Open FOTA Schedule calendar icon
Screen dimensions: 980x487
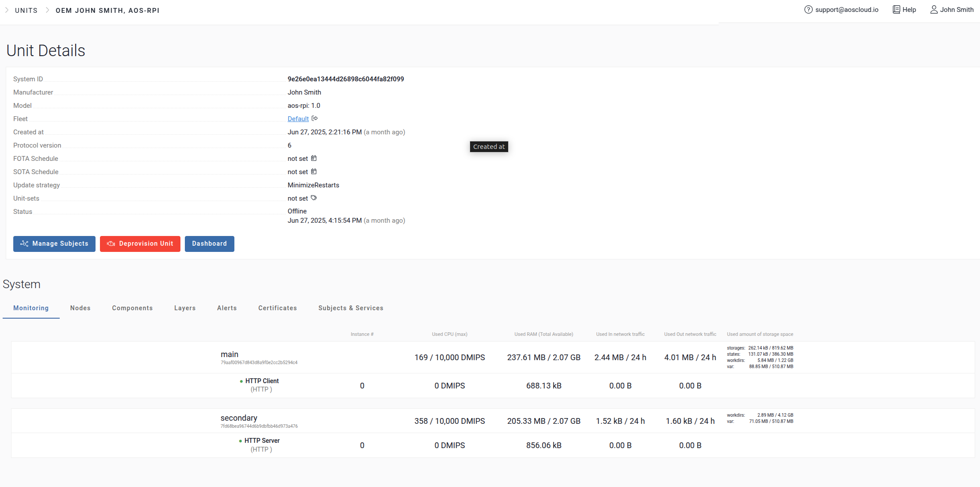[314, 158]
